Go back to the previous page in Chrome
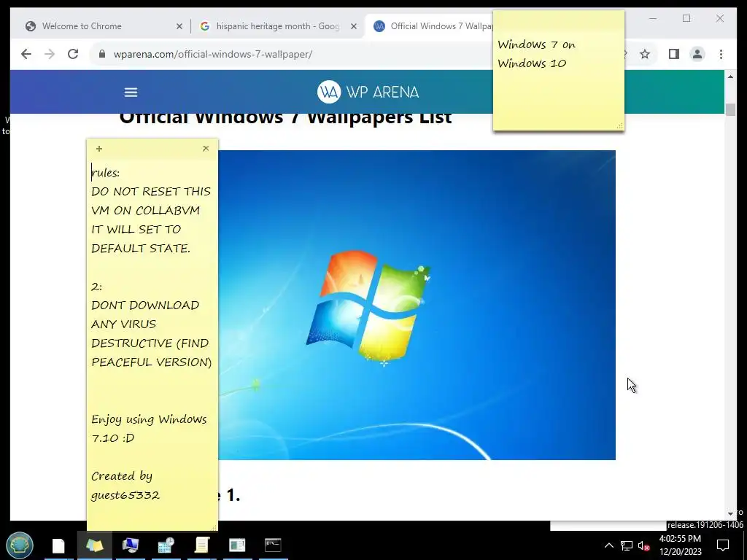 coord(26,54)
